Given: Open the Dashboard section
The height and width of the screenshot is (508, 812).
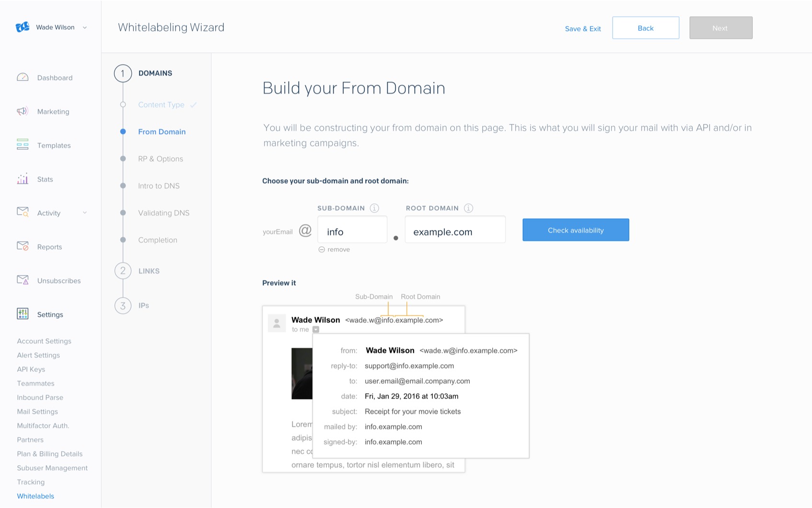Looking at the screenshot, I should (x=22, y=77).
